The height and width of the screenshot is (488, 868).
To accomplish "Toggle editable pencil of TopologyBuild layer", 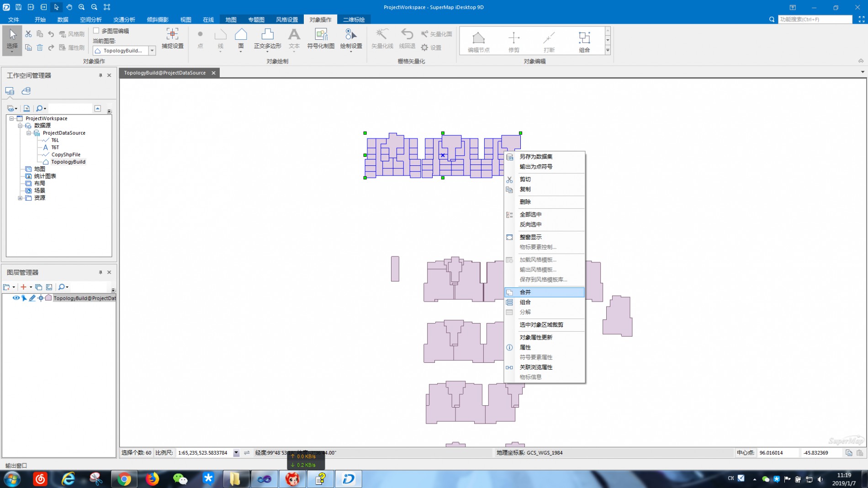I will [32, 298].
